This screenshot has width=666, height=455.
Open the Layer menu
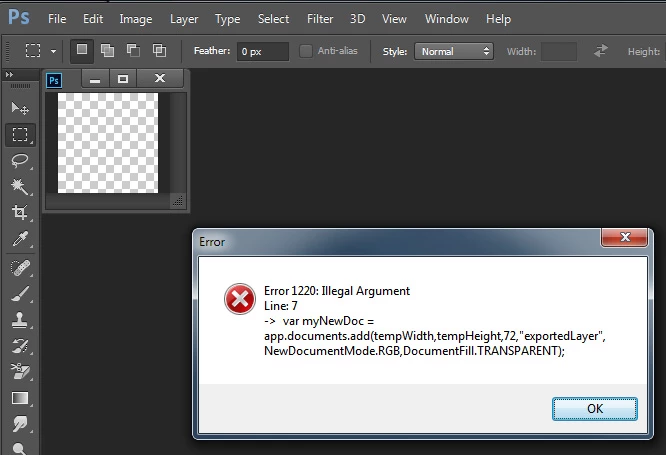click(184, 19)
